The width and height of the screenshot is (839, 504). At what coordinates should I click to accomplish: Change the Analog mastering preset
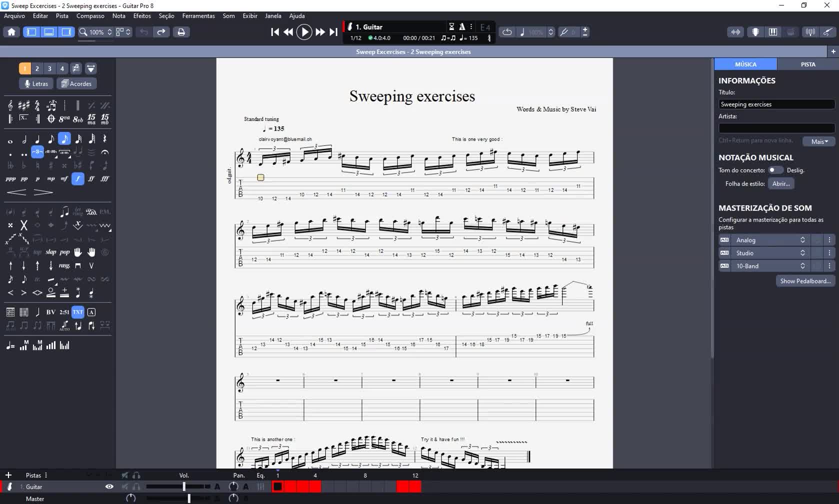770,240
